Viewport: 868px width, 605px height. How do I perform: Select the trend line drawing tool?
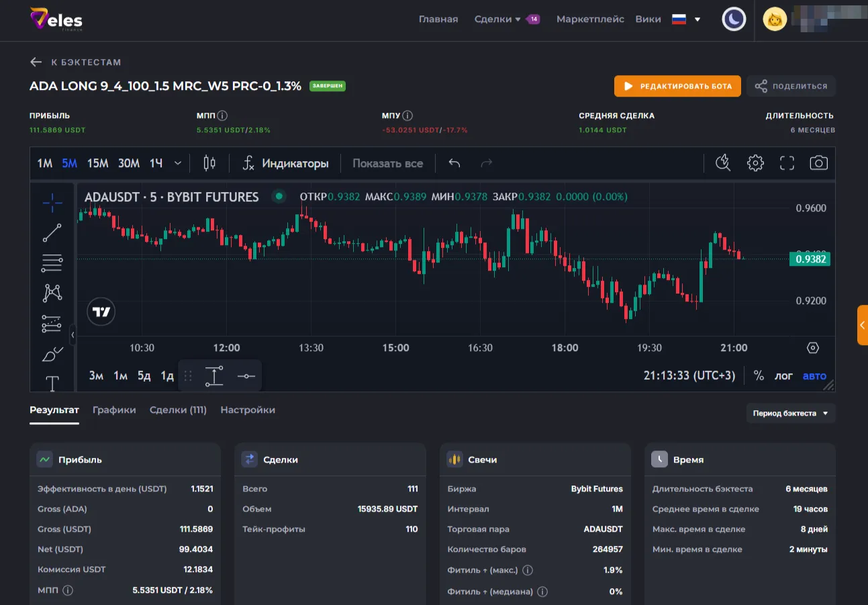pyautogui.click(x=52, y=233)
